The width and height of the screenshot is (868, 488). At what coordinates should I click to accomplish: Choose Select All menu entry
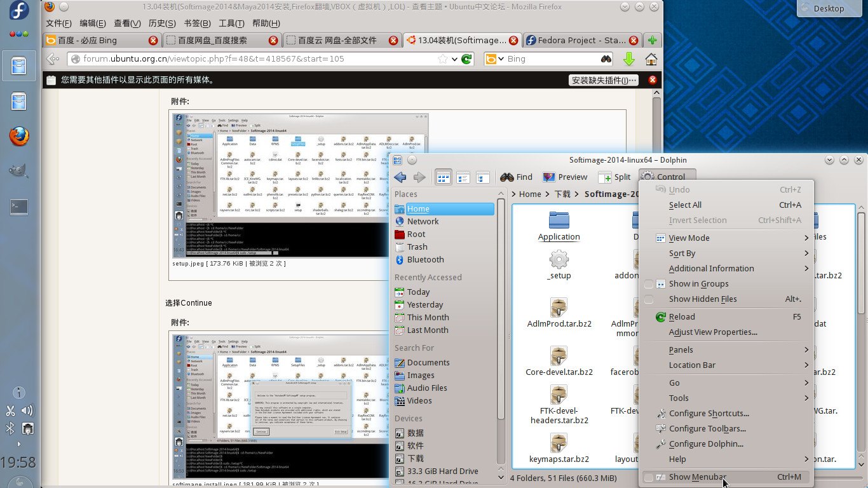tap(727, 205)
